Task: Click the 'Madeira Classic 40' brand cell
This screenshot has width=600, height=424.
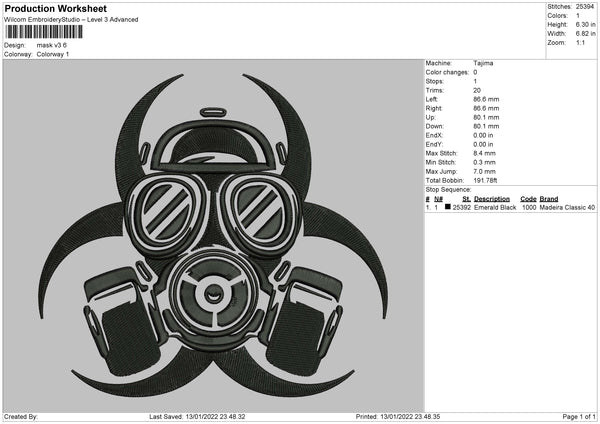Action: click(x=567, y=207)
